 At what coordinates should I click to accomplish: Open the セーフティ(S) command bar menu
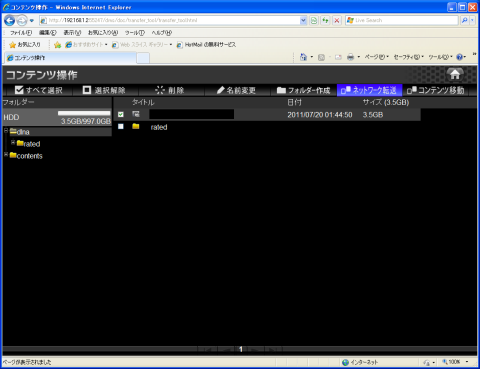[x=409, y=57]
